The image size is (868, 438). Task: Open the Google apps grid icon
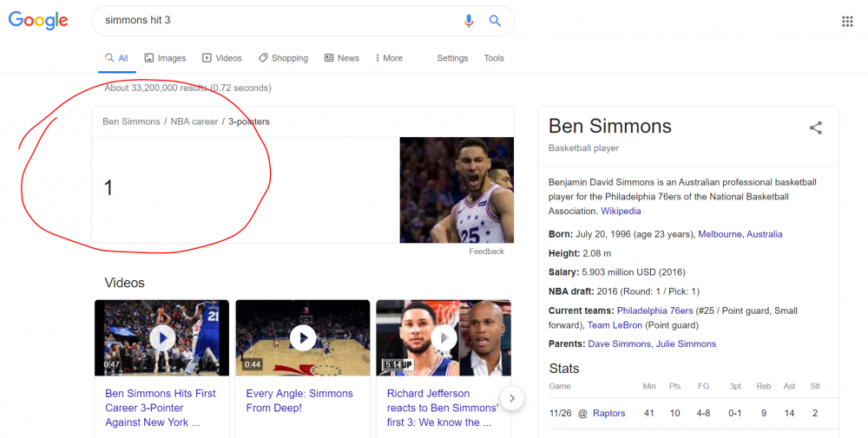847,22
